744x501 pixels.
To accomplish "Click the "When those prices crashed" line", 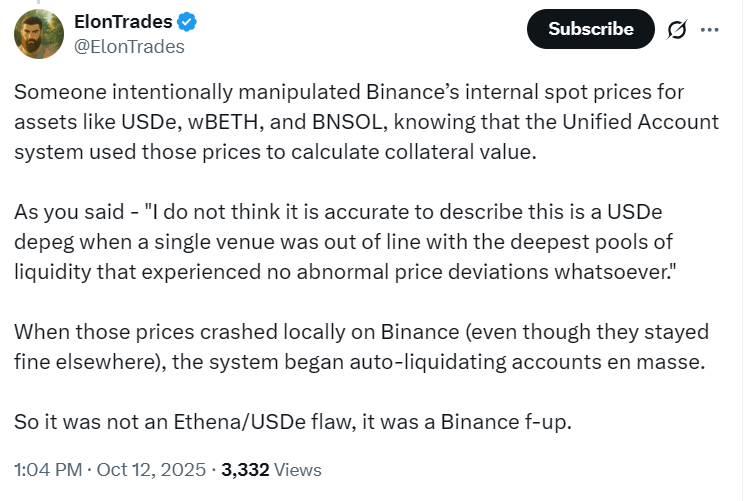I will pyautogui.click(x=128, y=331).
